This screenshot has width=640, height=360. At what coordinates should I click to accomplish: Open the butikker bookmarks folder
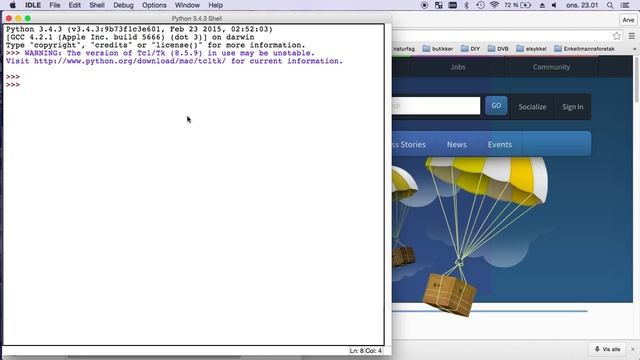click(x=438, y=49)
